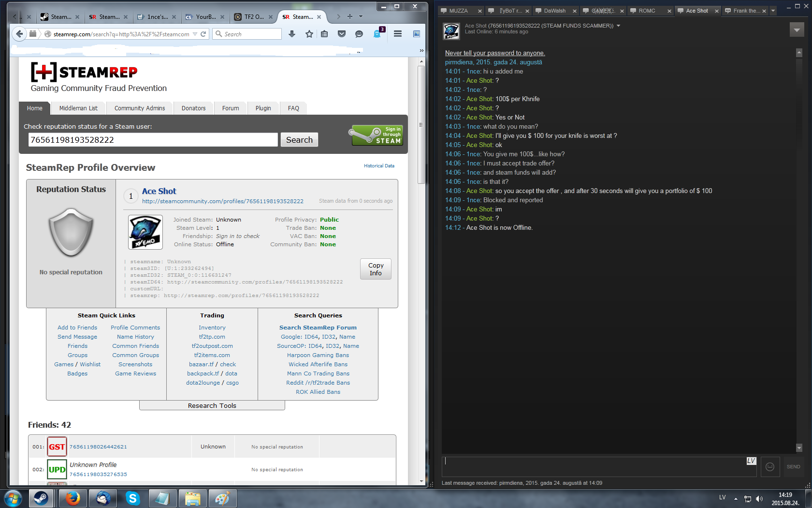
Task: Open the Firefox downloads arrow
Action: 292,34
